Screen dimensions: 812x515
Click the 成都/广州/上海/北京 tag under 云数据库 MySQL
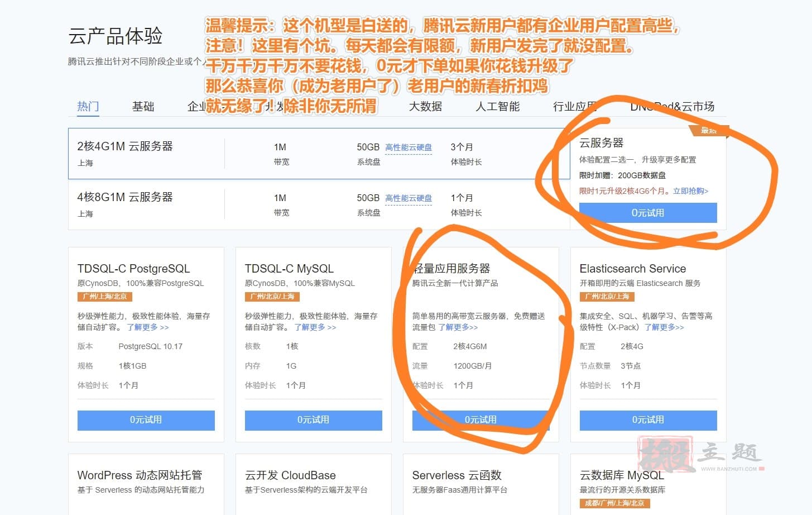614,503
